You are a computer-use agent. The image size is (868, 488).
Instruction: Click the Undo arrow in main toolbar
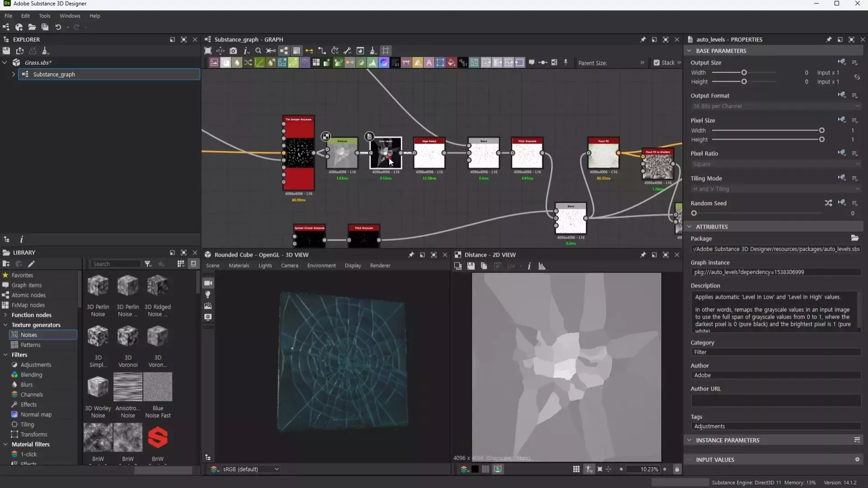click(58, 27)
